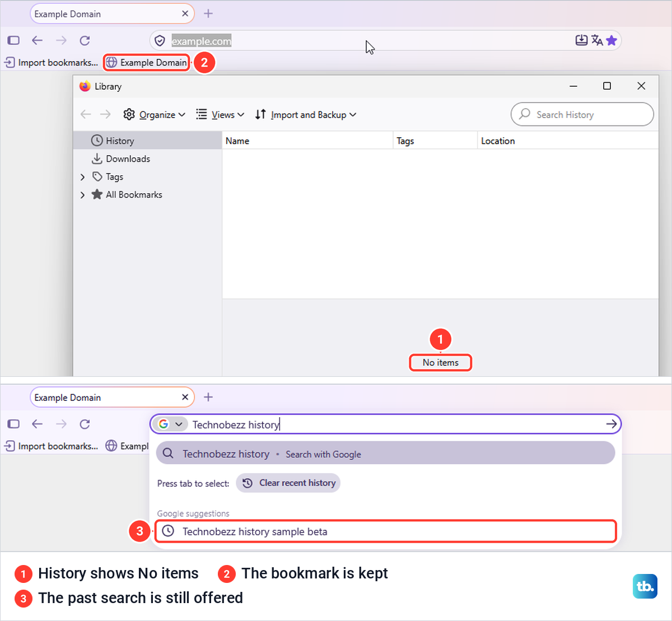Open the Views dropdown menu
This screenshot has height=621, width=672.
point(220,114)
